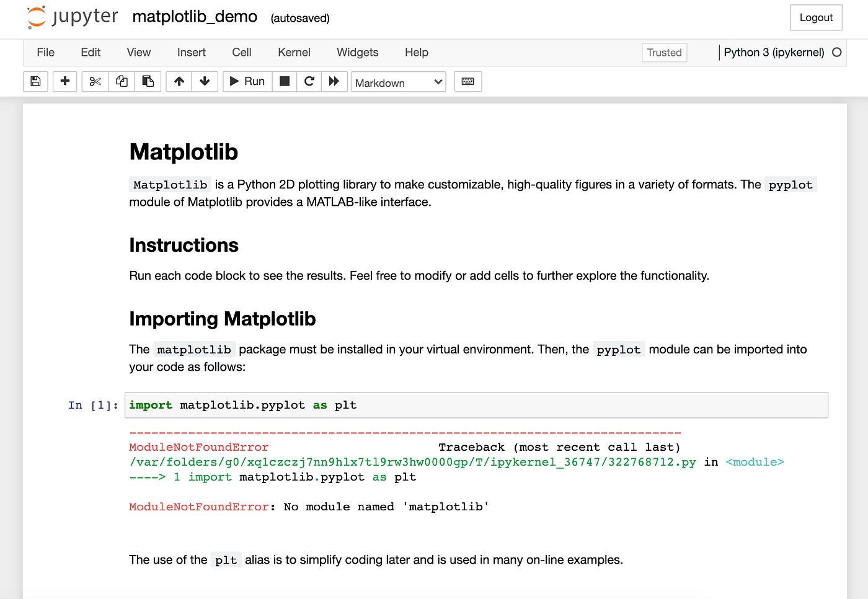Open the cell type dropdown showing Markdown
Viewport: 868px width, 599px height.
coord(398,82)
